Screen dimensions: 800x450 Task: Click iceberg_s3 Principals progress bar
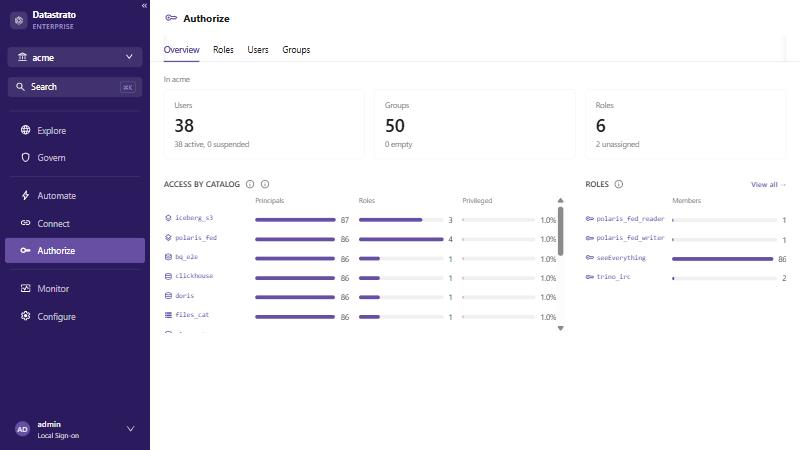[295, 220]
